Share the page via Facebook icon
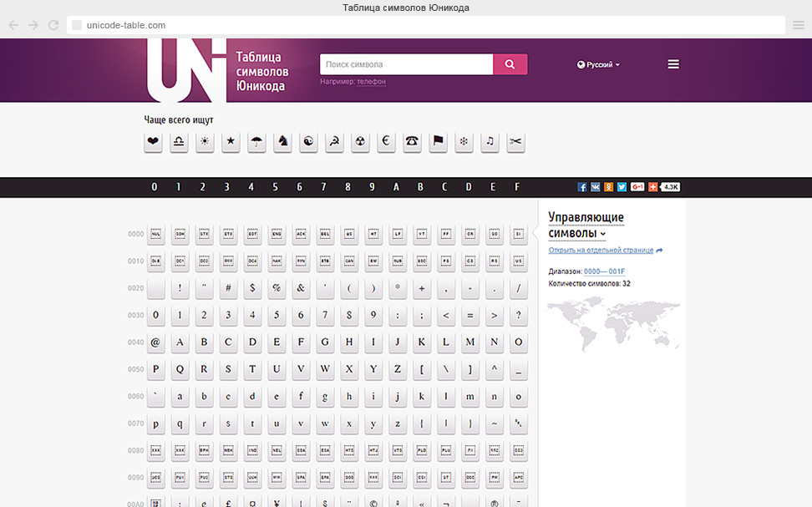Screen dimensions: 812x507 click(582, 187)
